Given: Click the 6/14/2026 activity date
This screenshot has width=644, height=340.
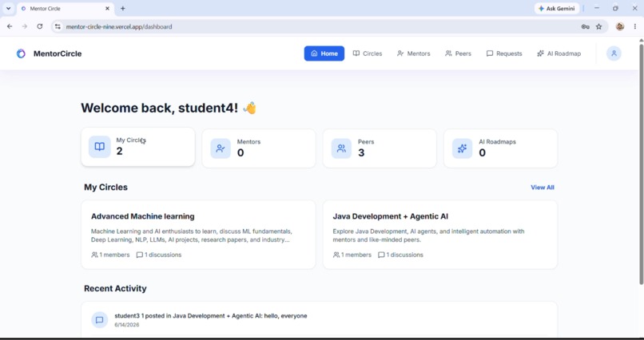Looking at the screenshot, I should pos(127,325).
